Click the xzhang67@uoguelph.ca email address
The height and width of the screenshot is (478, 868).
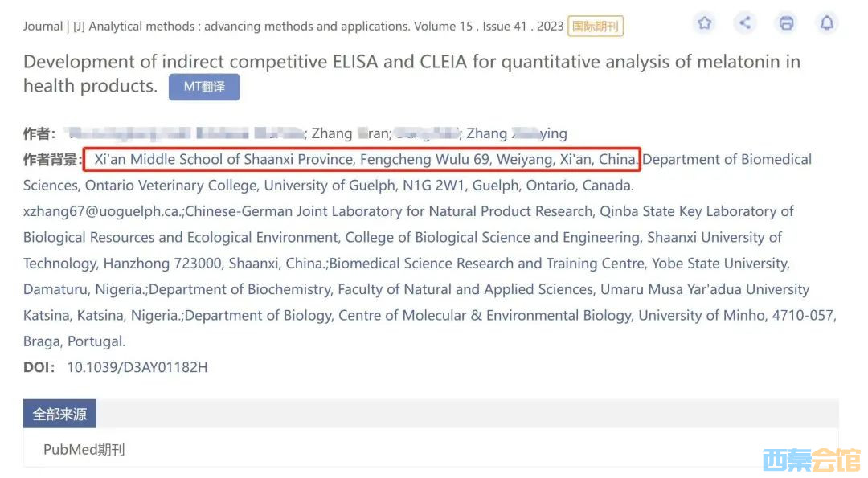(x=102, y=211)
